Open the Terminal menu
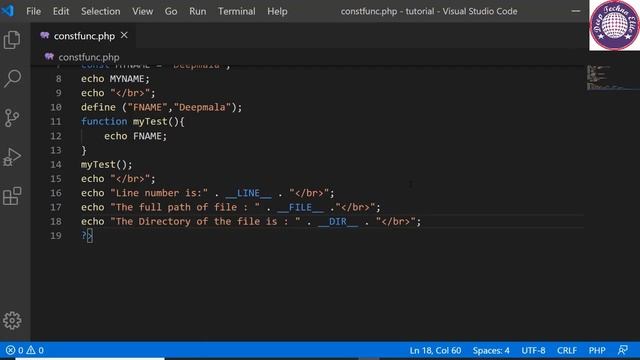Screen dimensions: 640x360 (237, 11)
